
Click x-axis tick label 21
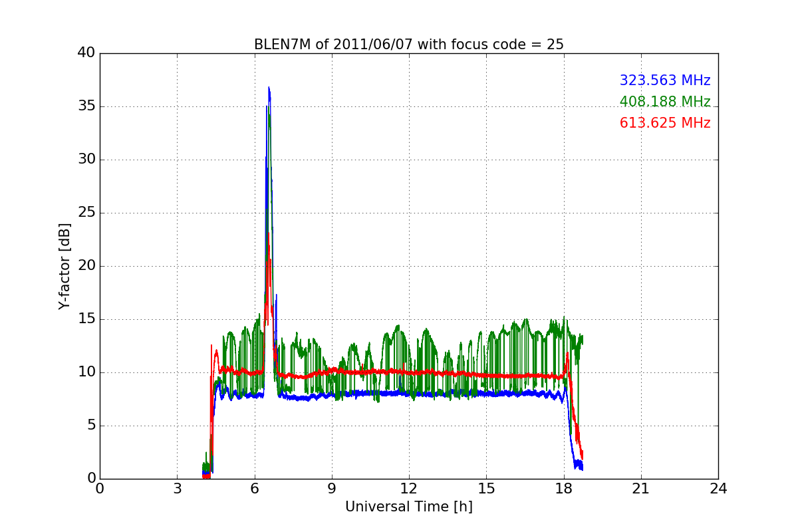[x=641, y=489]
